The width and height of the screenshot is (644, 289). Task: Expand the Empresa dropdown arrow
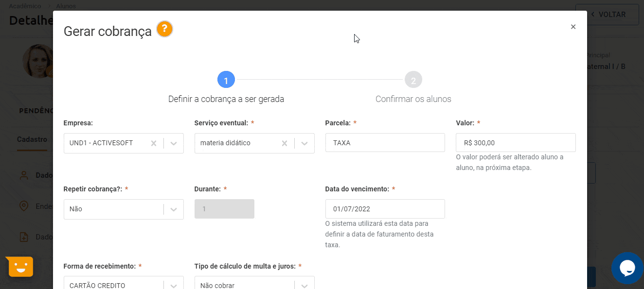pos(174,143)
